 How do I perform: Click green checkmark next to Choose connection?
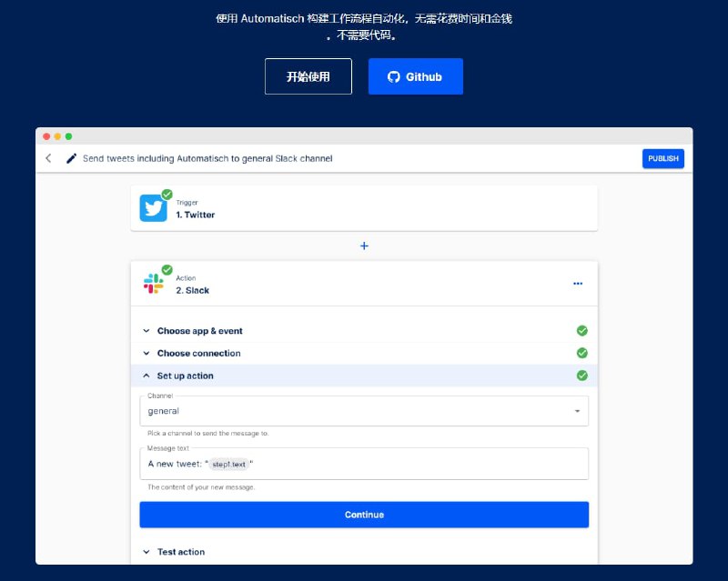(581, 353)
